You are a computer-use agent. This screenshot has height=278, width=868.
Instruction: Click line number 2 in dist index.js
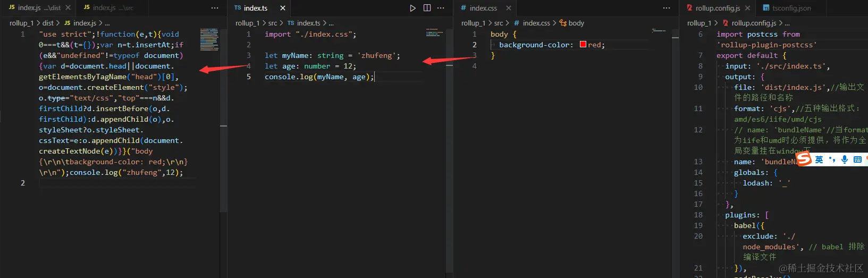tap(23, 183)
